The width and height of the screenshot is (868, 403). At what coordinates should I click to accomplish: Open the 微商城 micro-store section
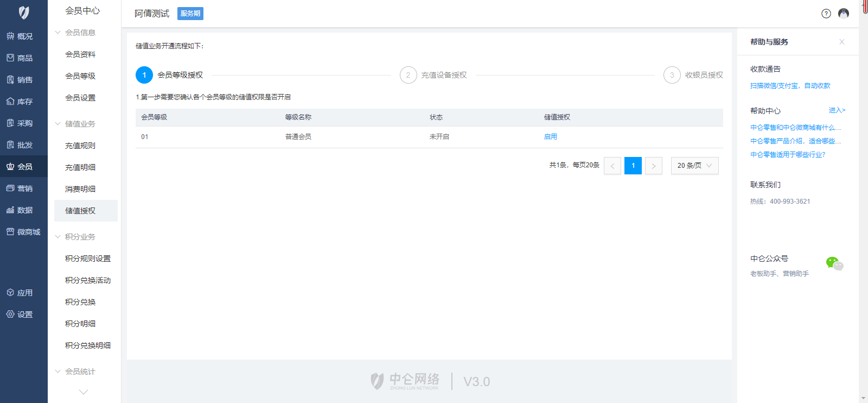click(23, 232)
